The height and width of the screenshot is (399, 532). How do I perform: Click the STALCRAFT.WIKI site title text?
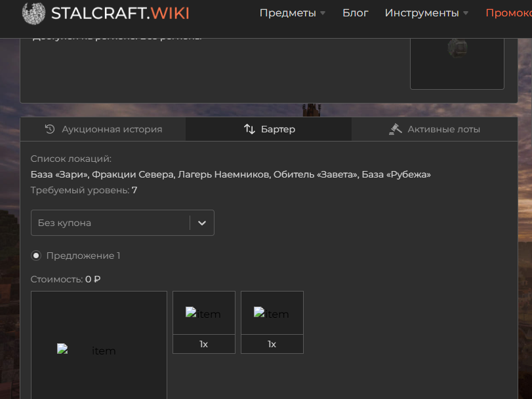pyautogui.click(x=119, y=13)
